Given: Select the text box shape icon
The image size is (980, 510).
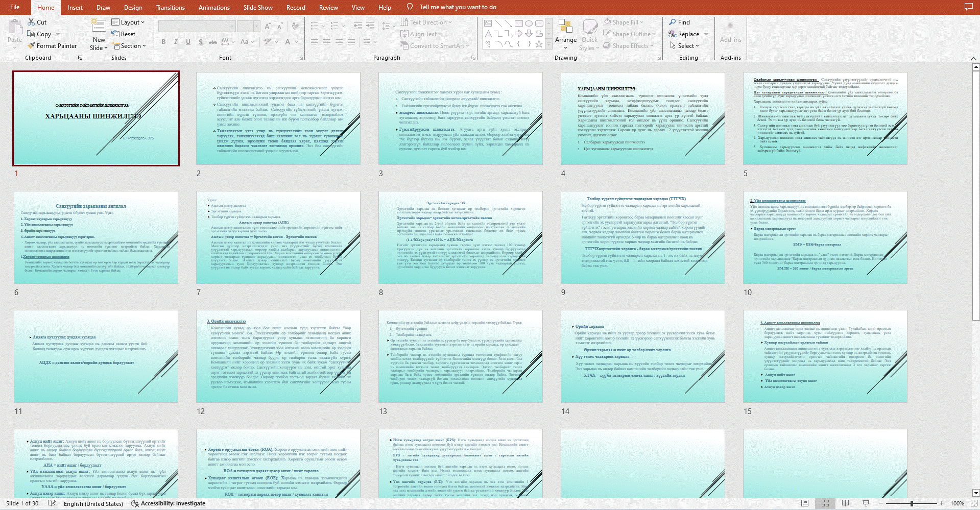Looking at the screenshot, I should 488,23.
